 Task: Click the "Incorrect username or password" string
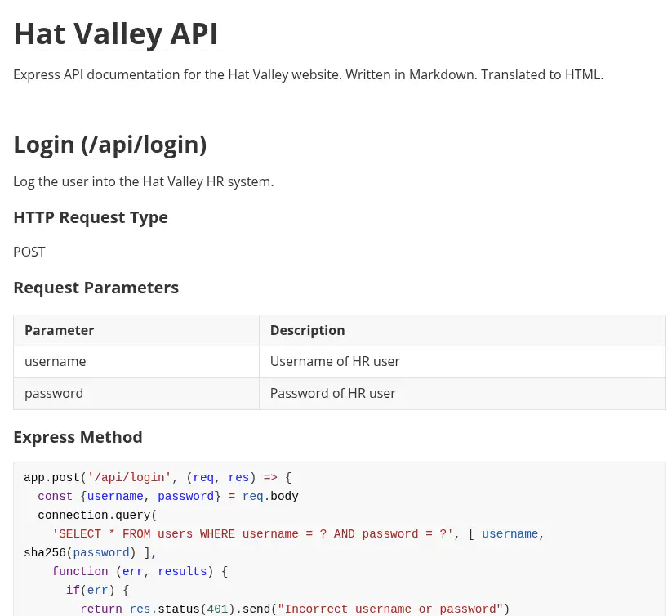[x=393, y=609]
